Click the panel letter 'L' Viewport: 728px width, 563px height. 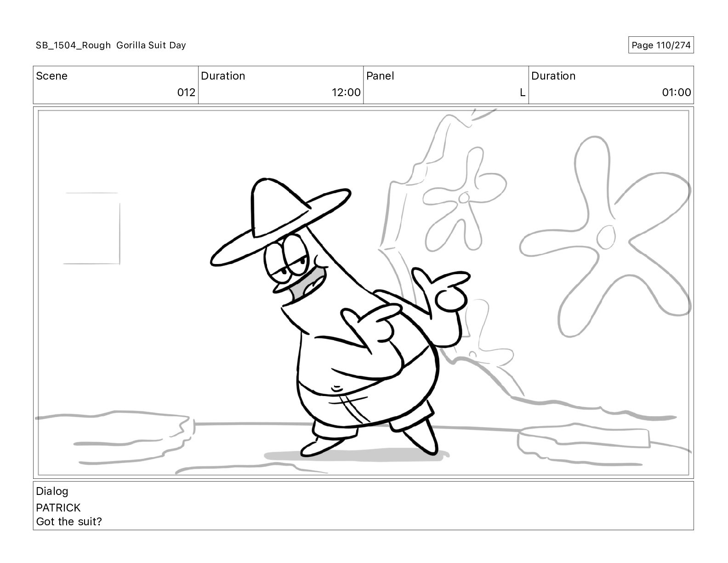point(523,92)
